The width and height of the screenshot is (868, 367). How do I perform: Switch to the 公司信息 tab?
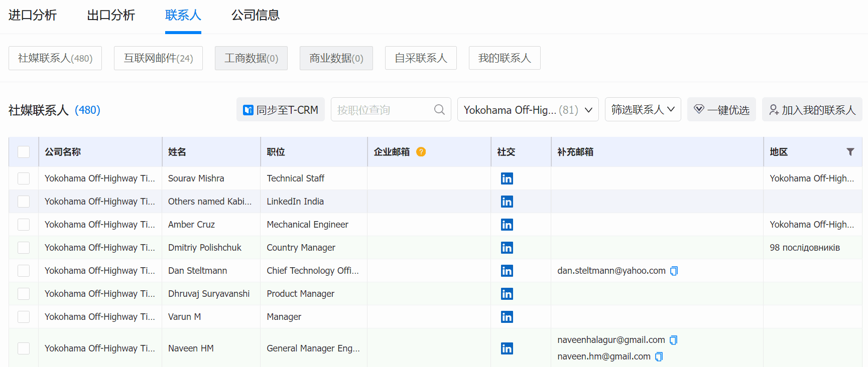point(255,16)
